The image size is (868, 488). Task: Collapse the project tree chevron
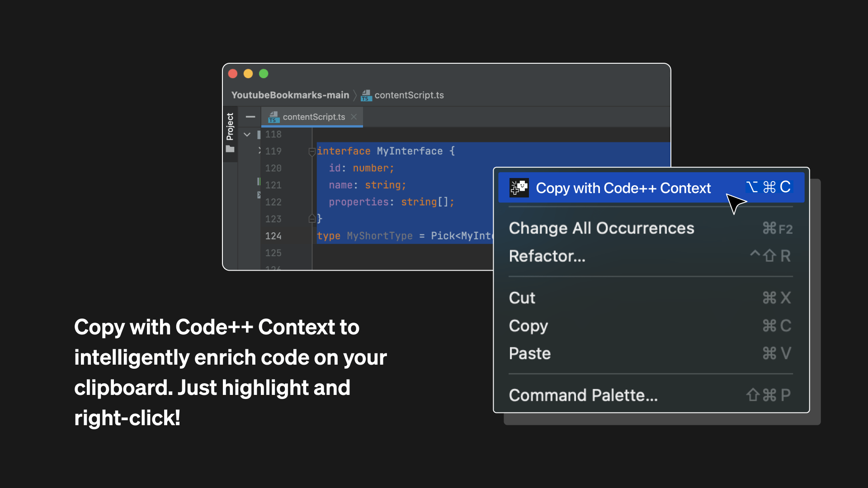[247, 135]
